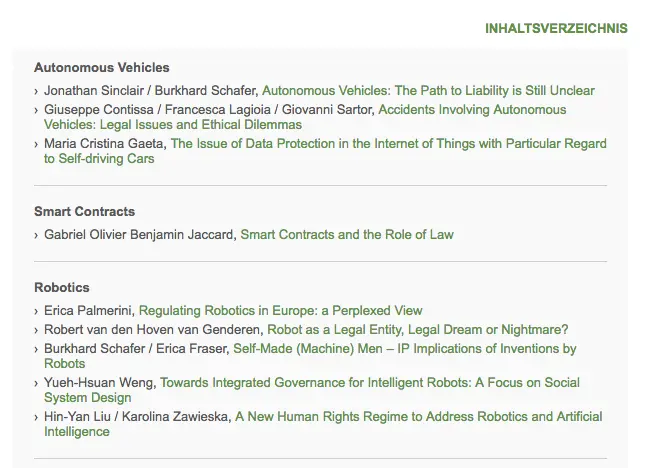The width and height of the screenshot is (650, 468).
Task: Click the chevron before Maria Cristina Gaeta entry
Action: (36, 145)
